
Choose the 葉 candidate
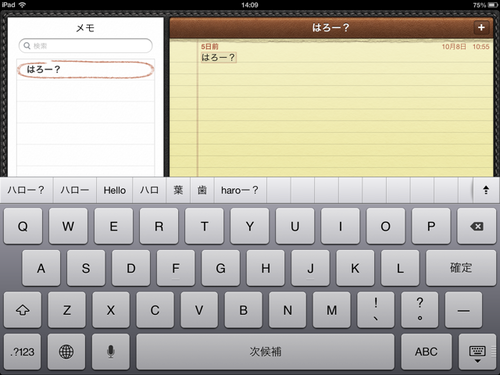178,190
